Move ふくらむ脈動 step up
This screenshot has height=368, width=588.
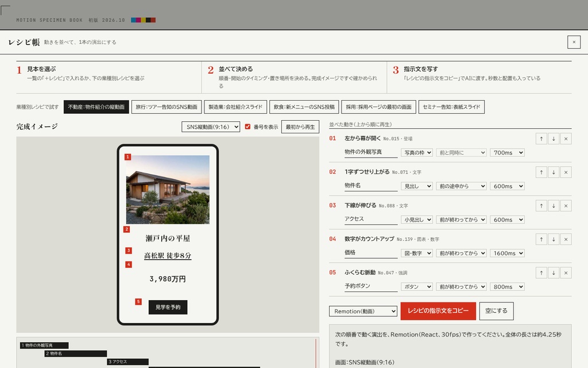541,273
